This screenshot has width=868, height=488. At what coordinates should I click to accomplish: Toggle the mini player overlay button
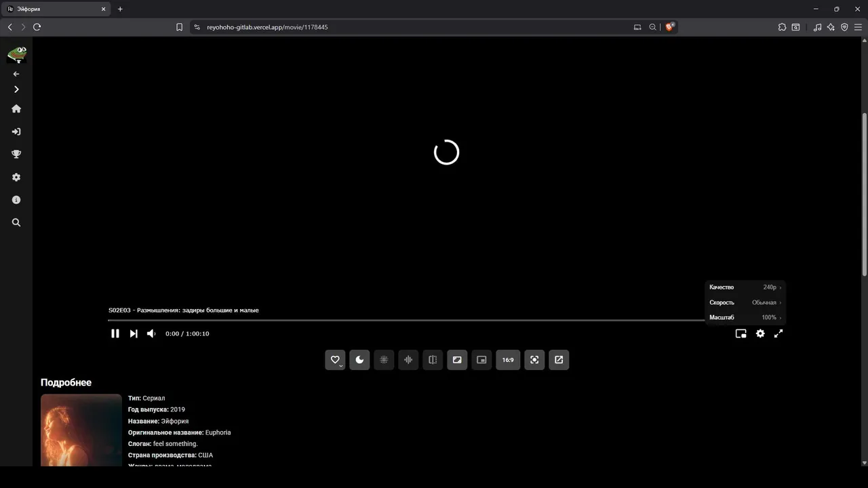coord(481,360)
